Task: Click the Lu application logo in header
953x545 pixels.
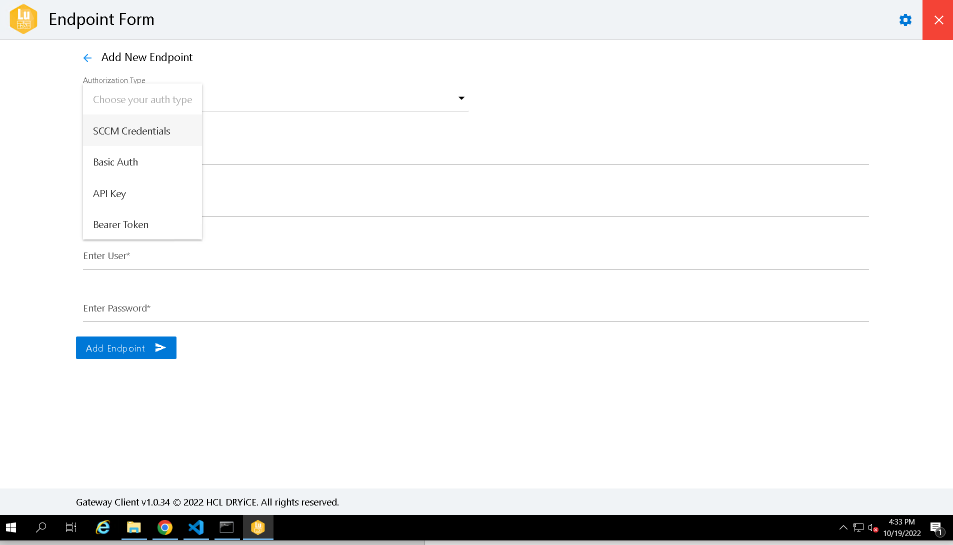Action: click(23, 19)
